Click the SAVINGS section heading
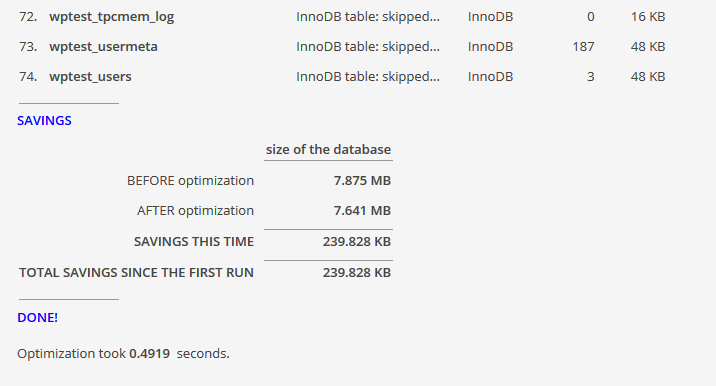 44,121
